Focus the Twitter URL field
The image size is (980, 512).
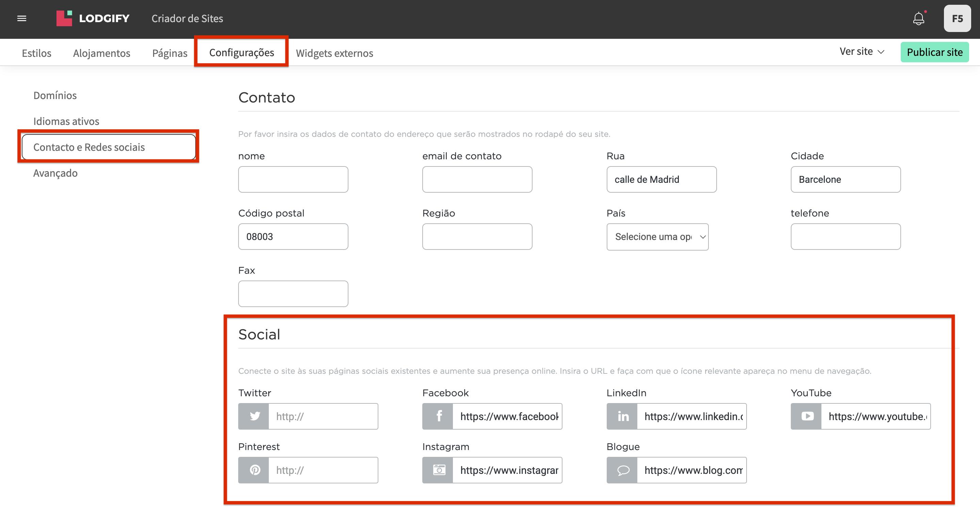[x=323, y=416]
